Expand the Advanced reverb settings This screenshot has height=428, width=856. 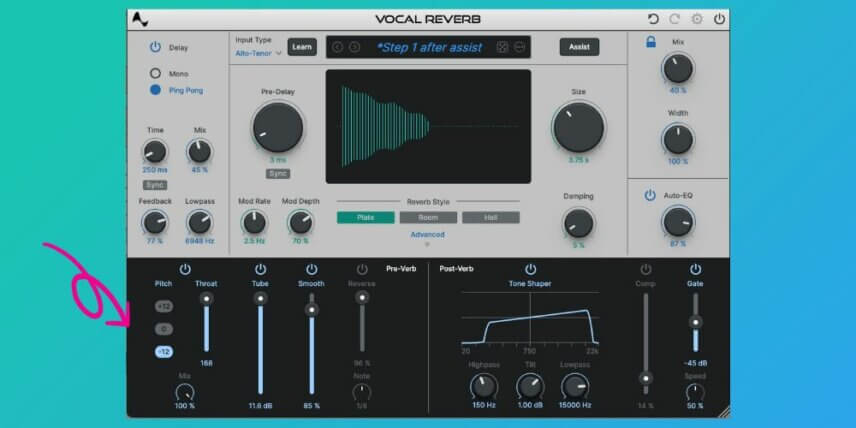[427, 235]
